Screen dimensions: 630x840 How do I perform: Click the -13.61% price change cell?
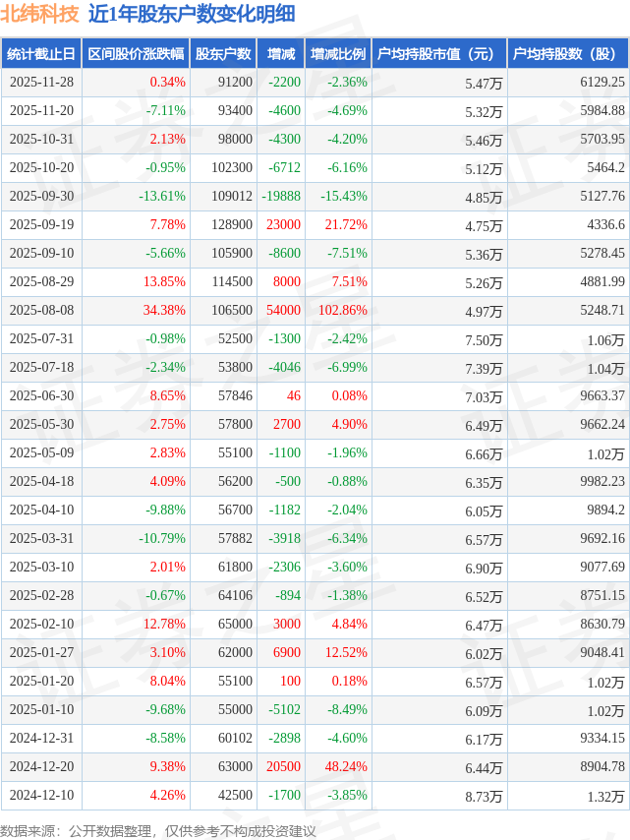coord(162,197)
